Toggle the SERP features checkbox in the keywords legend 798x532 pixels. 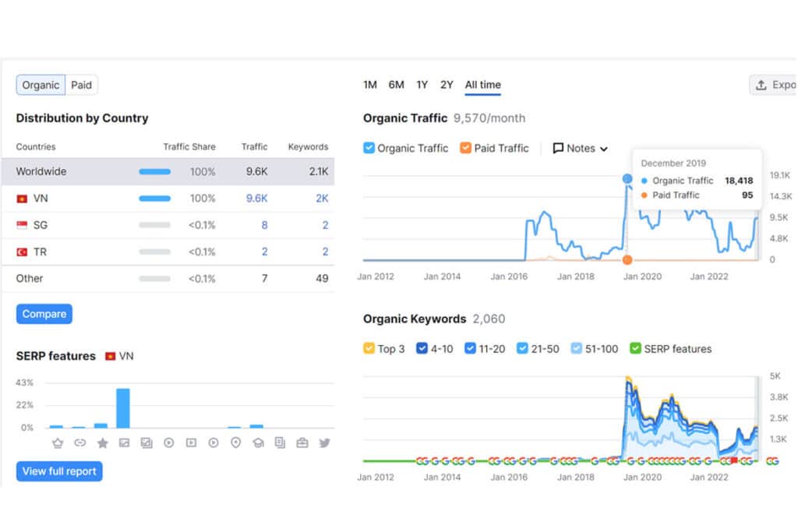tap(635, 348)
